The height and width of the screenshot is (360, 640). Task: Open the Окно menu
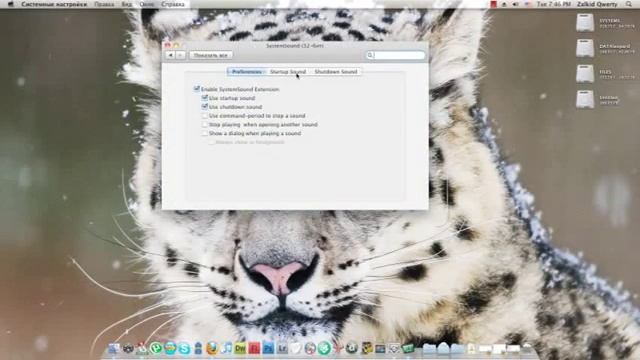coord(147,4)
